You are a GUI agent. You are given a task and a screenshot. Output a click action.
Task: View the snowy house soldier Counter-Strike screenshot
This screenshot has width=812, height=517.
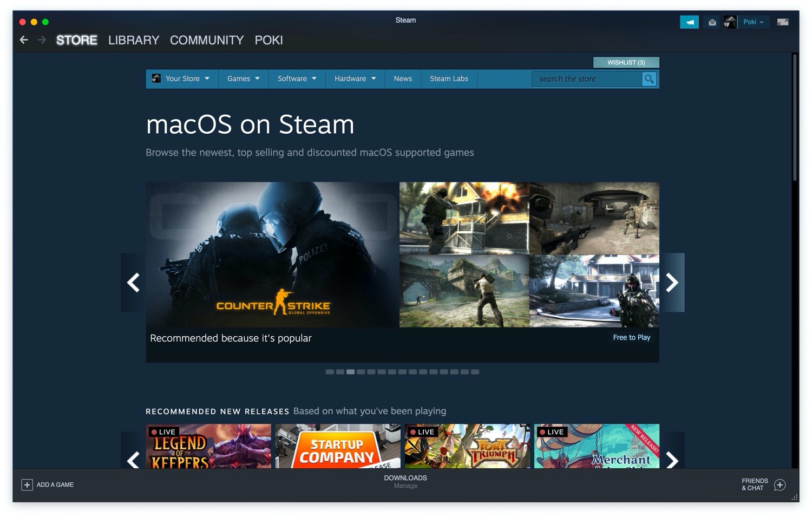tap(594, 291)
